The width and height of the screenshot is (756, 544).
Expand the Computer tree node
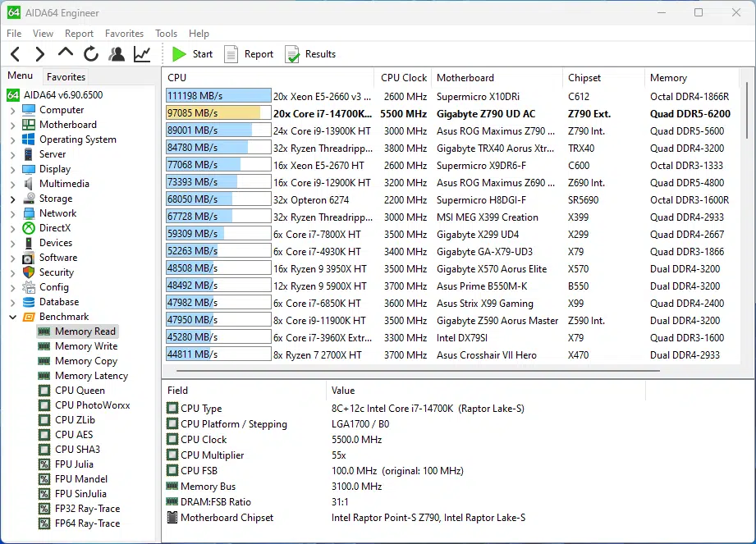13,110
